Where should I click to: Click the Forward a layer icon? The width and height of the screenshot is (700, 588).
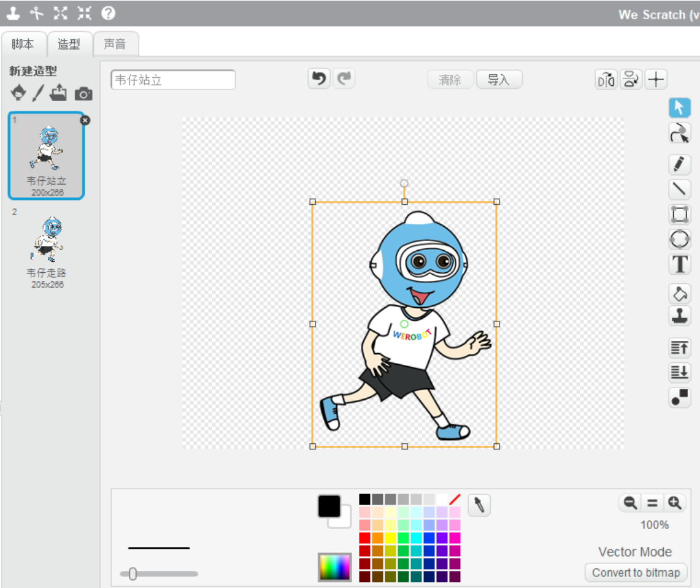[x=680, y=348]
